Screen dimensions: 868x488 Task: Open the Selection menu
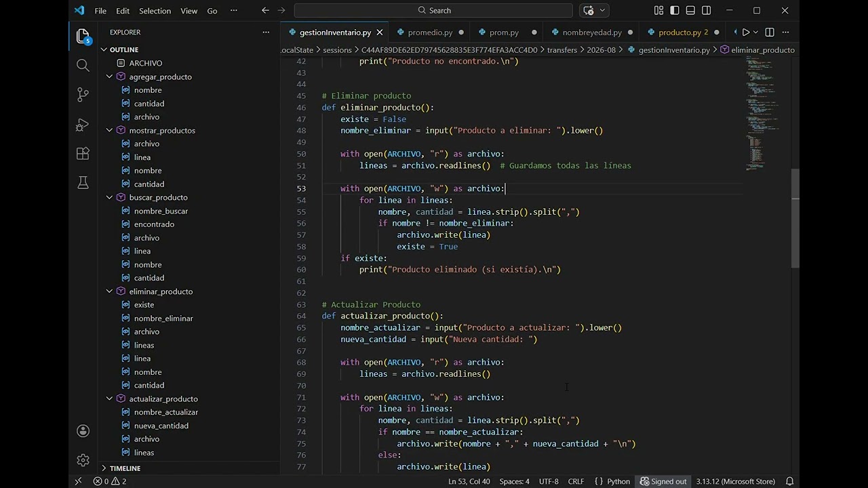[155, 11]
